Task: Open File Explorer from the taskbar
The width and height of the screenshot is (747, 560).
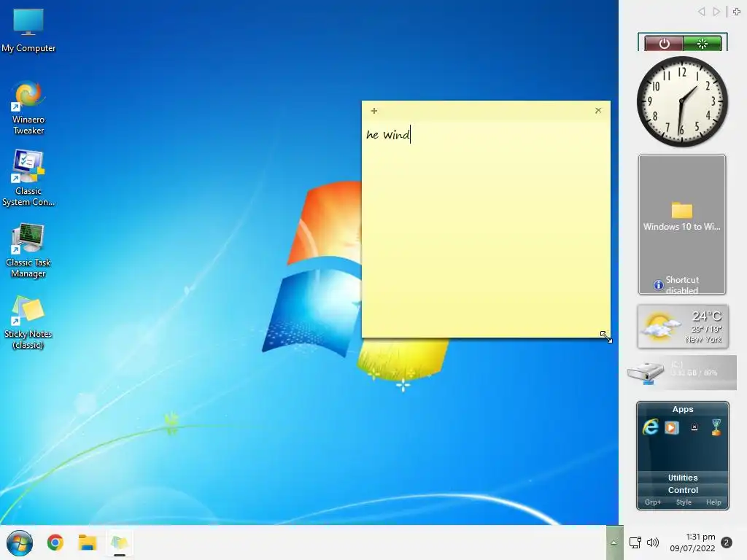Action: pyautogui.click(x=88, y=542)
